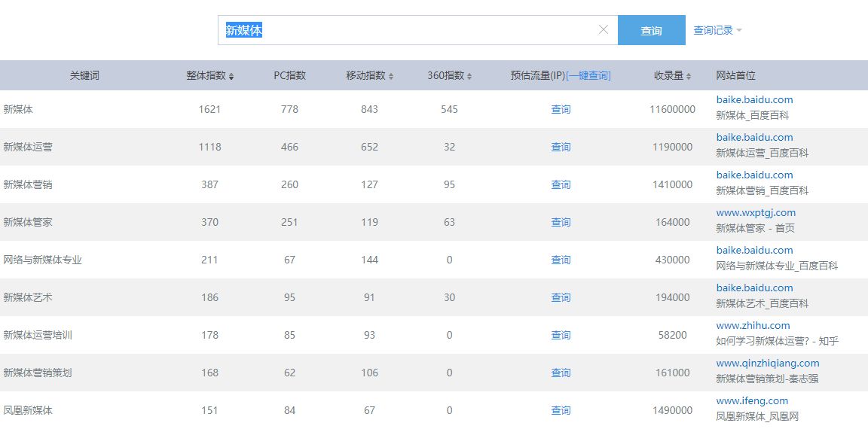Open www.ifeng.com site link
This screenshot has width=868, height=429.
(752, 400)
